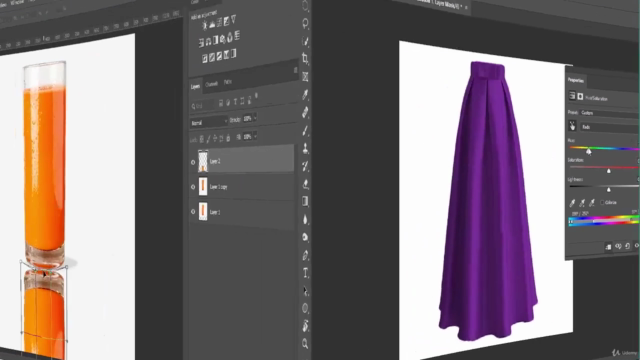Add a Brightness/Contrast adjustment
Viewport: 640px width, 360px height.
pos(204,26)
